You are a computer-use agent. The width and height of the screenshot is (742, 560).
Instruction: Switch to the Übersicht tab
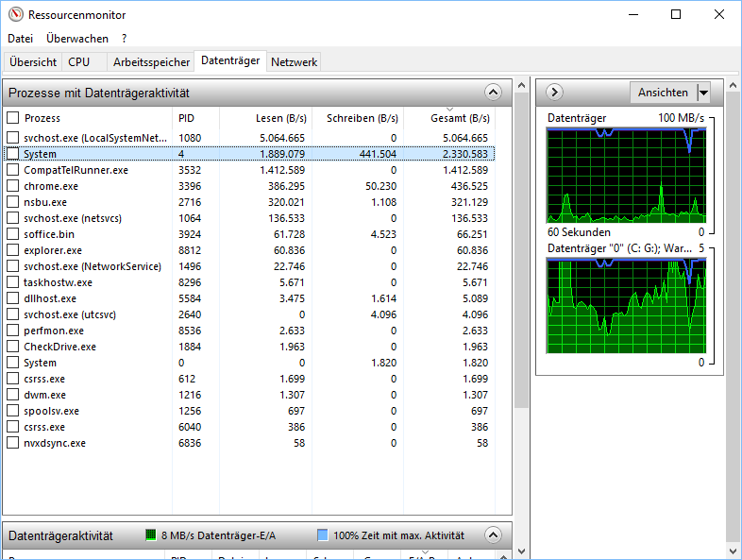33,62
